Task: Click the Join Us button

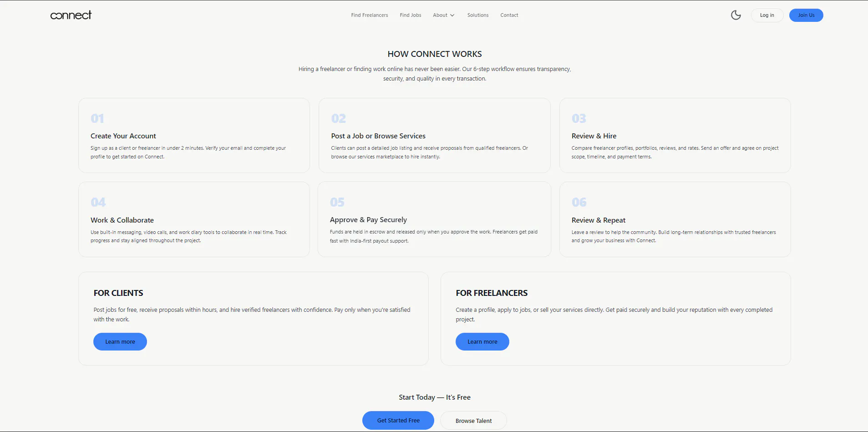Action: tap(806, 15)
